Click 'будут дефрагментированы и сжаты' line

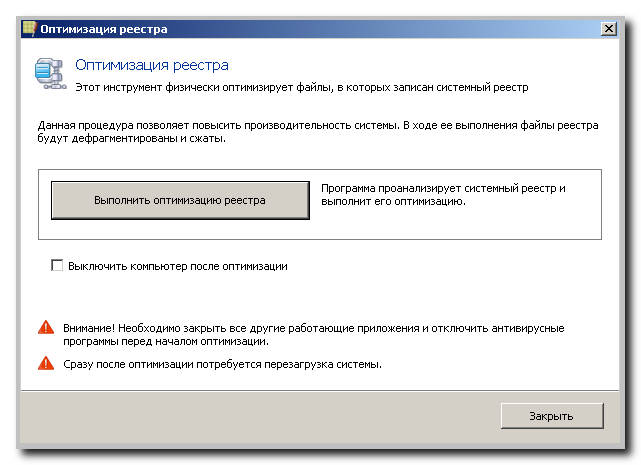tap(132, 138)
